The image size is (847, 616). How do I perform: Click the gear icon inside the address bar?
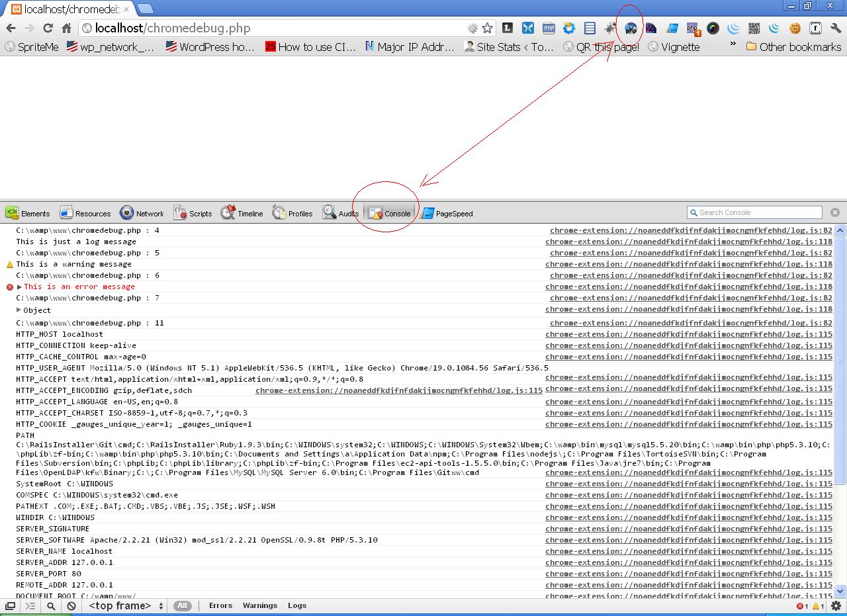(472, 28)
